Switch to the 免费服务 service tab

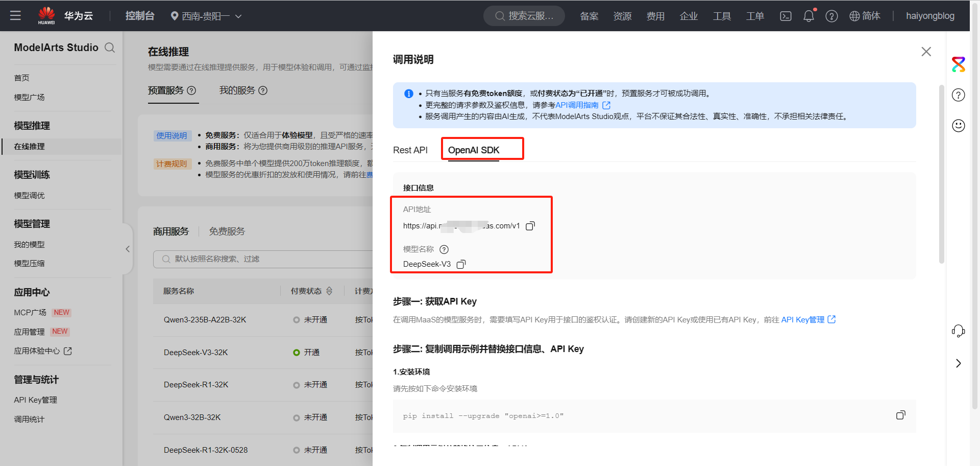coord(227,231)
